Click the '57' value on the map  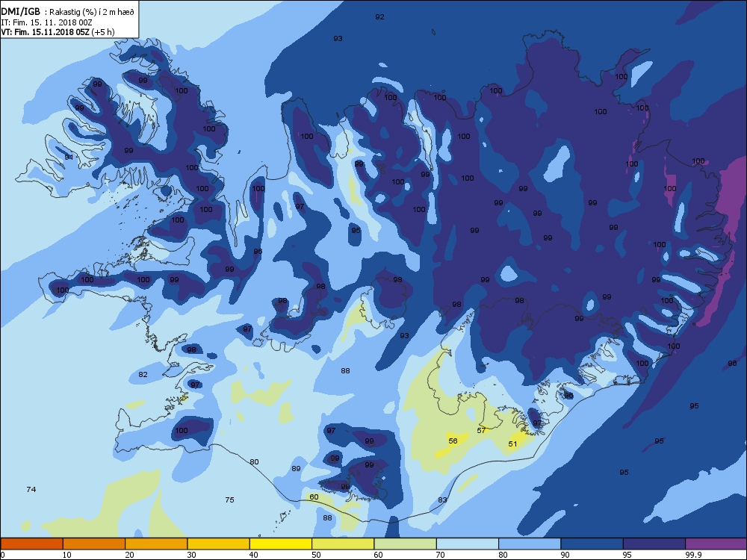[x=482, y=430]
